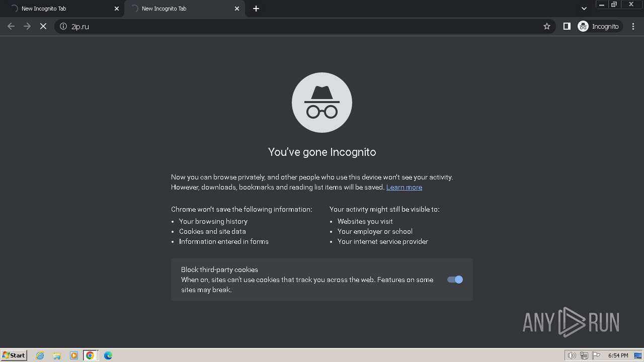Screen dimensions: 644x362
Task: Open the Learn more link
Action: 404,187
